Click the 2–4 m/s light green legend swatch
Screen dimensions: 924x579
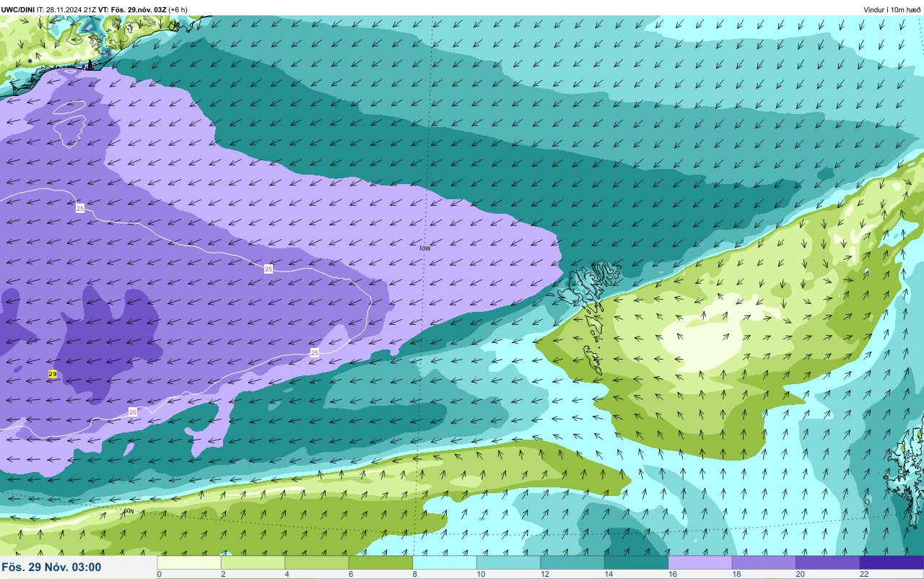point(253,562)
